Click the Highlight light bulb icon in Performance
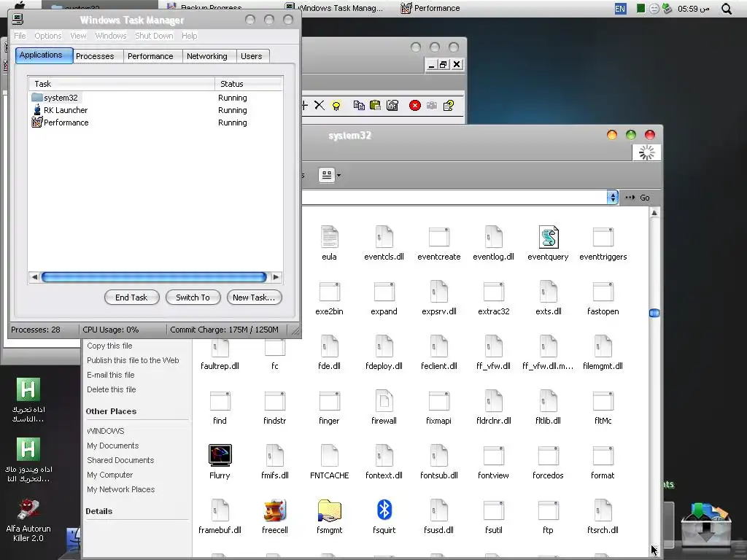This screenshot has height=560, width=747. (336, 106)
